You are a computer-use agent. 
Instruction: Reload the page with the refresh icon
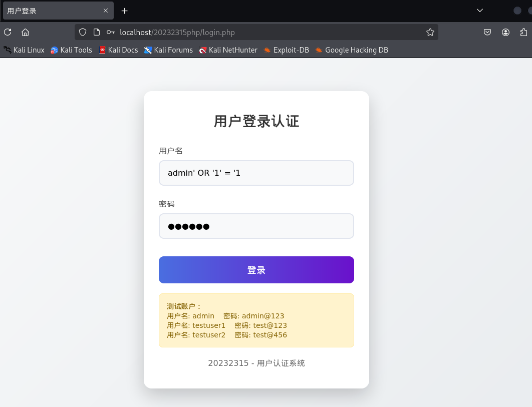pos(8,32)
